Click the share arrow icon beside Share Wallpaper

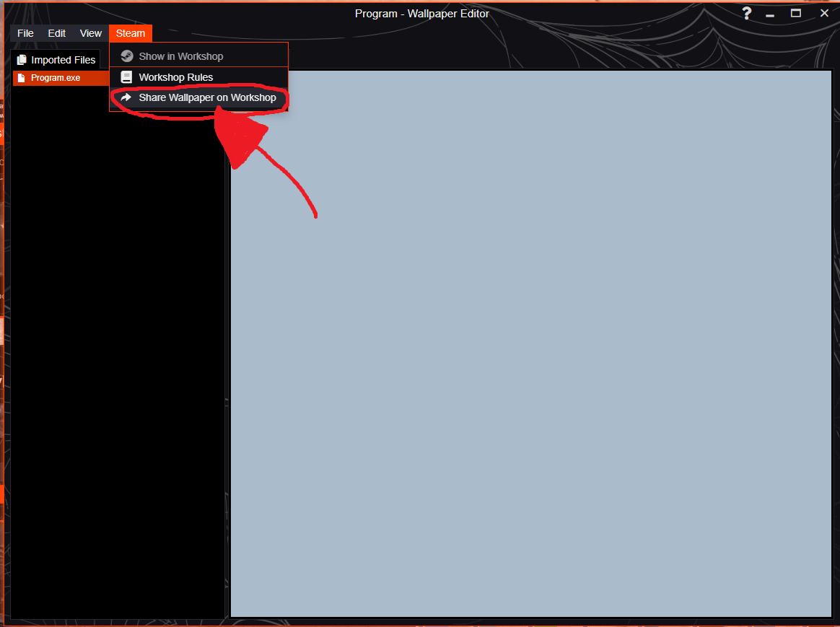(x=126, y=97)
